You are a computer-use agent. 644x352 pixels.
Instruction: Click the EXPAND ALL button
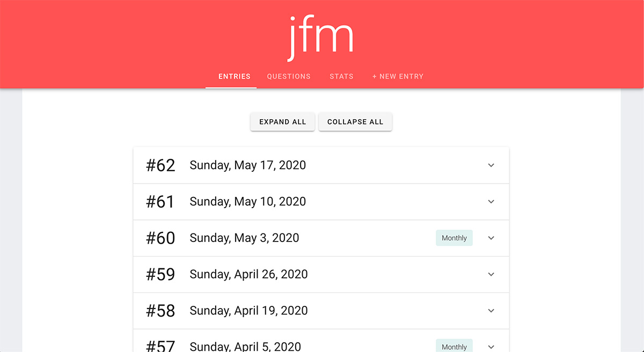coord(282,122)
